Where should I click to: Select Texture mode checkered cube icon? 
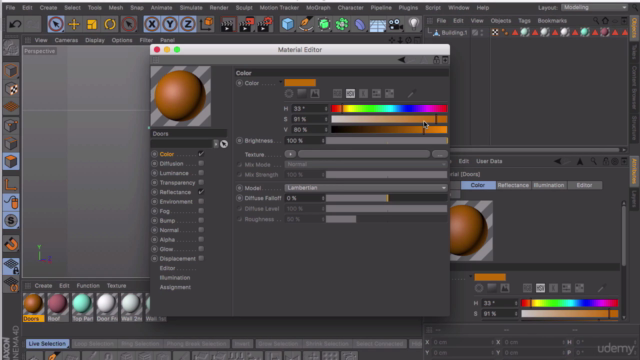point(11,89)
